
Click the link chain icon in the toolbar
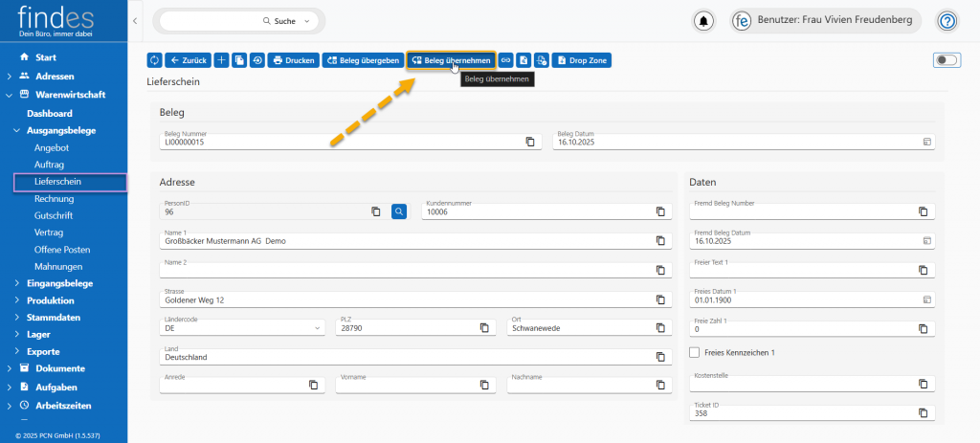505,60
